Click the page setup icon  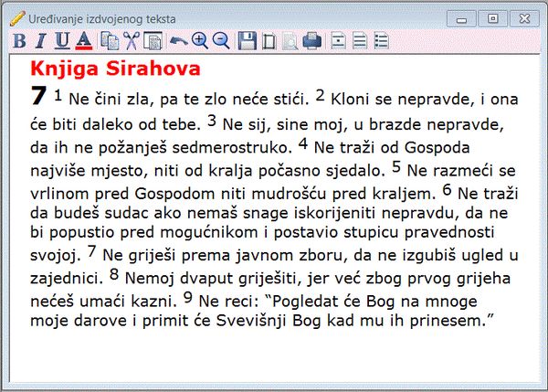(269, 40)
